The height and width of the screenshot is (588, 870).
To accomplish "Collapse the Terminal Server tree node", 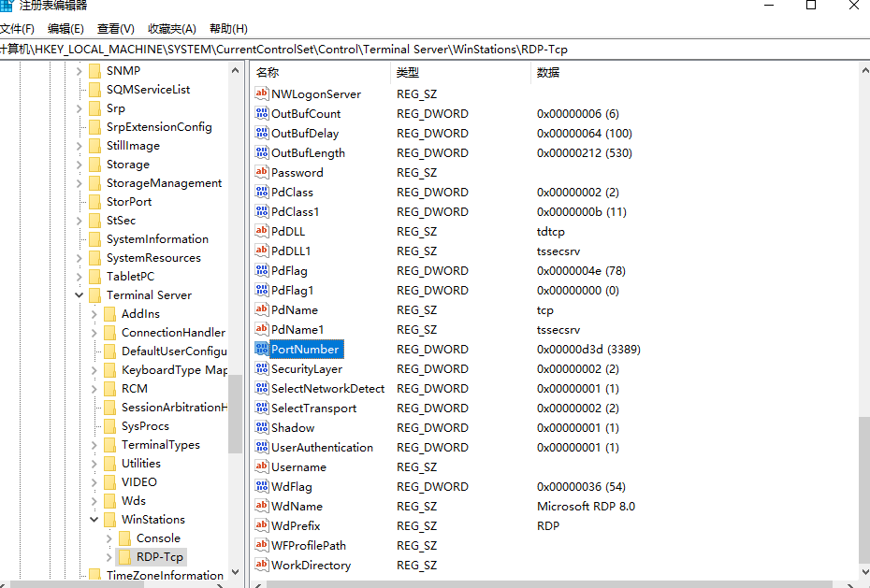I will pos(80,294).
